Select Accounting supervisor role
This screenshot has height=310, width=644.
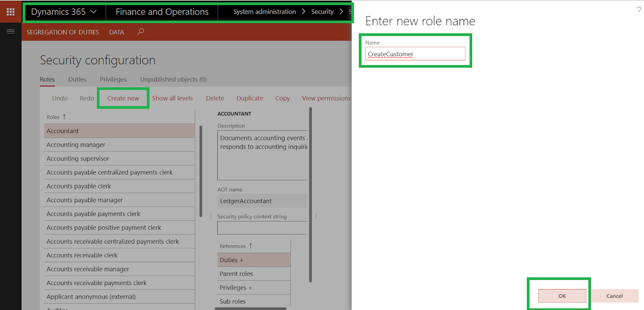click(120, 158)
